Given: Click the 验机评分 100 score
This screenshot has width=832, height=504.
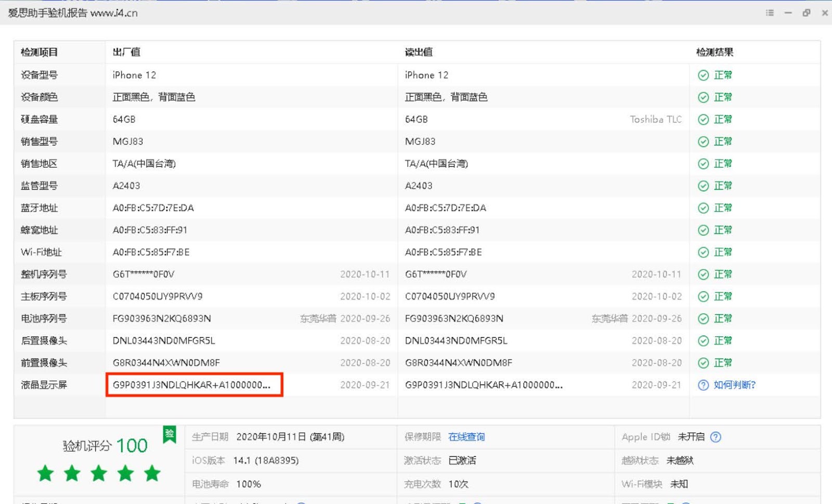Looking at the screenshot, I should 105,445.
